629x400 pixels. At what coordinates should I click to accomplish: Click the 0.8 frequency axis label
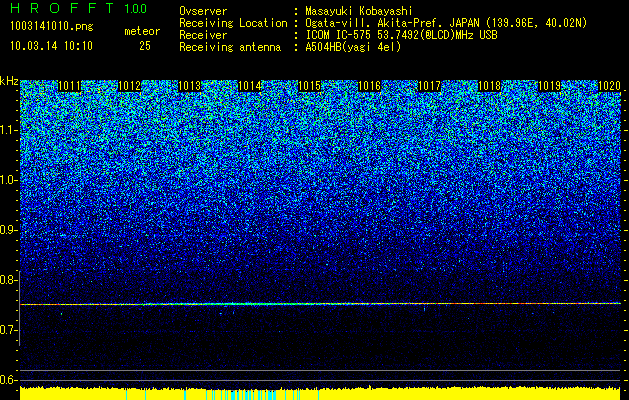tap(8, 280)
